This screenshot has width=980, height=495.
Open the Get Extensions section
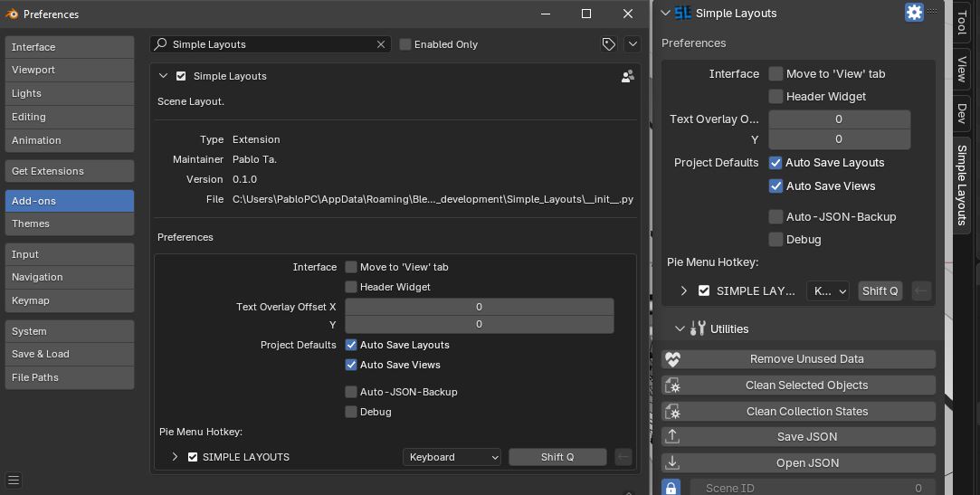pyautogui.click(x=70, y=171)
